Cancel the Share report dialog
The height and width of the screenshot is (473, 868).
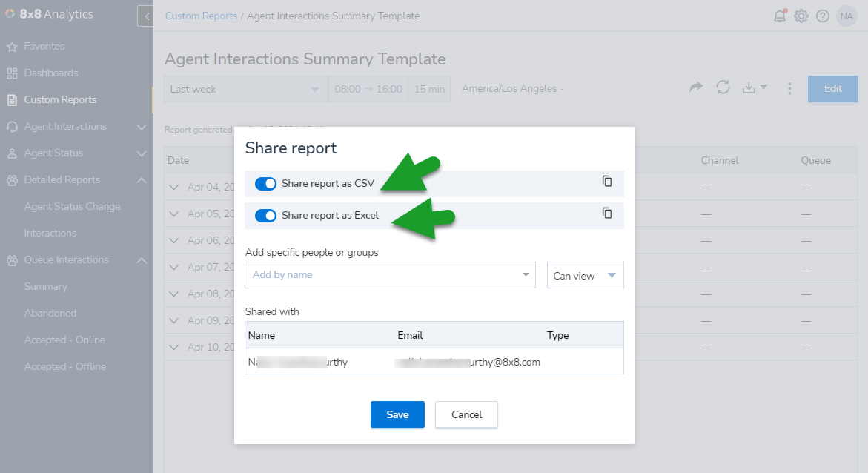click(466, 414)
